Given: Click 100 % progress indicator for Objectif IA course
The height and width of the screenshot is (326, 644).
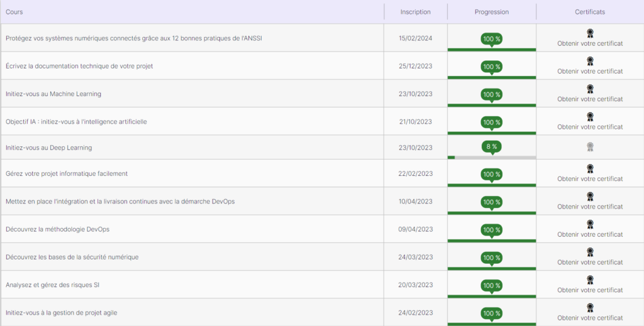Looking at the screenshot, I should (492, 122).
